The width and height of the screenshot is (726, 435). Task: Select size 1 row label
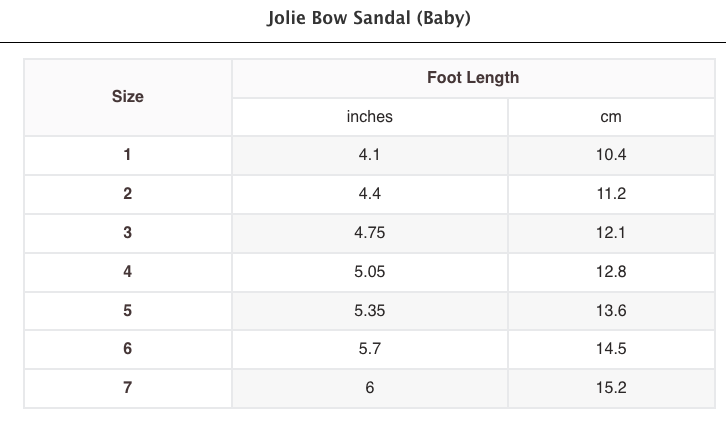point(127,155)
